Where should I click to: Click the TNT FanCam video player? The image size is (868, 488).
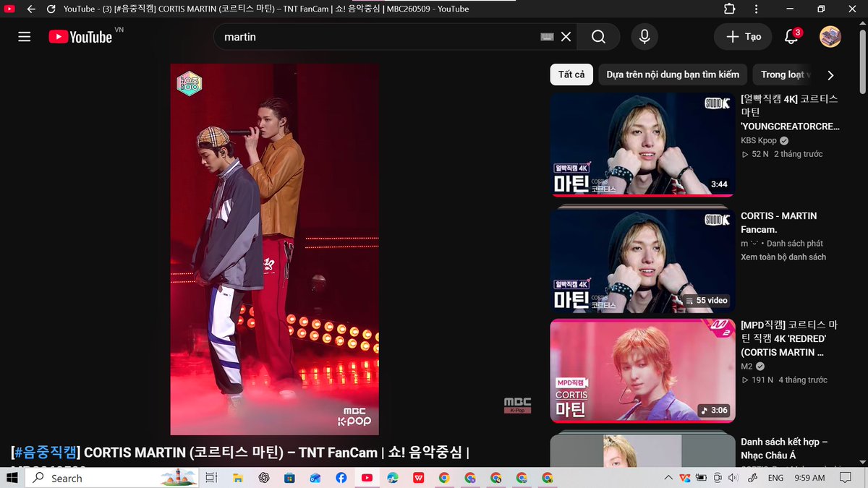tap(275, 249)
